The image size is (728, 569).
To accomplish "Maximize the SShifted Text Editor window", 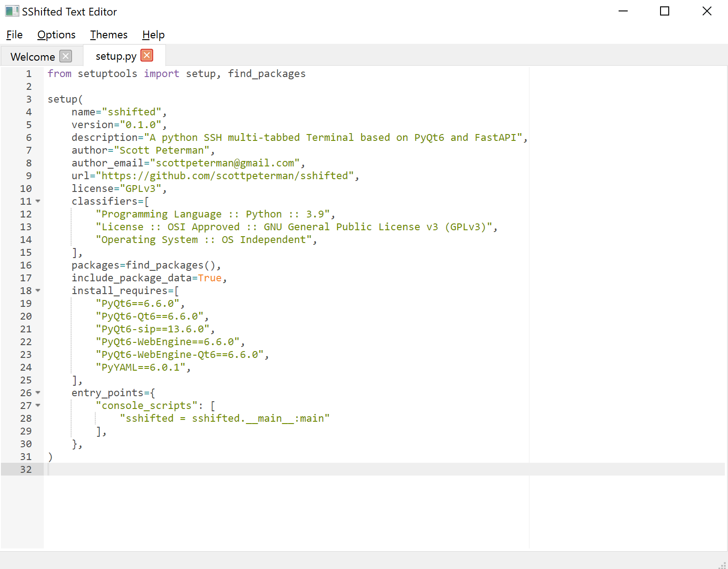I will pyautogui.click(x=665, y=11).
